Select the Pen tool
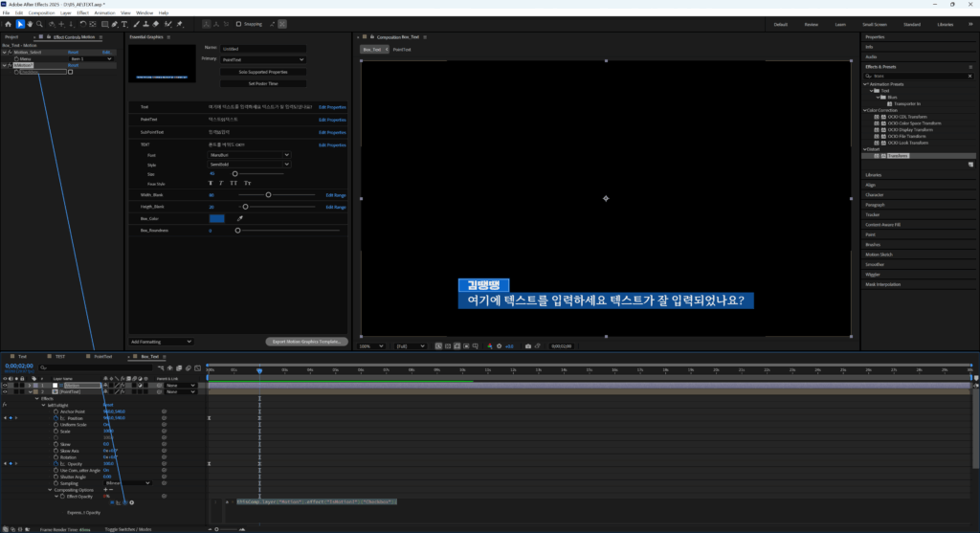Image resolution: width=980 pixels, height=533 pixels. point(115,24)
